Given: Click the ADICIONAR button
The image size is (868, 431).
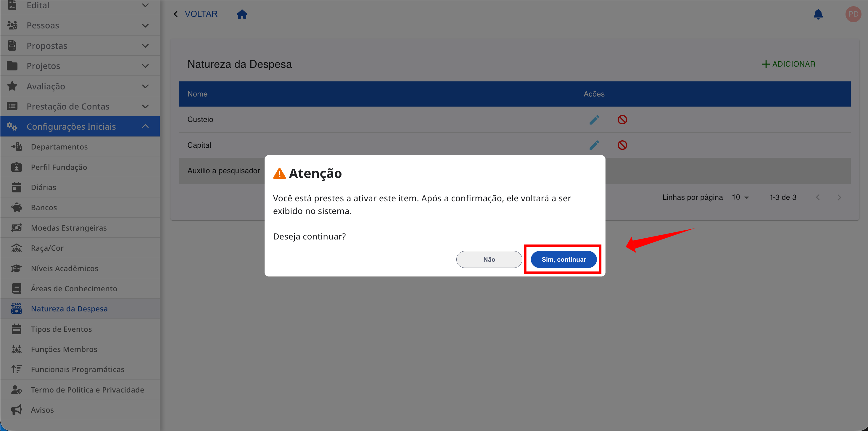Looking at the screenshot, I should [788, 64].
